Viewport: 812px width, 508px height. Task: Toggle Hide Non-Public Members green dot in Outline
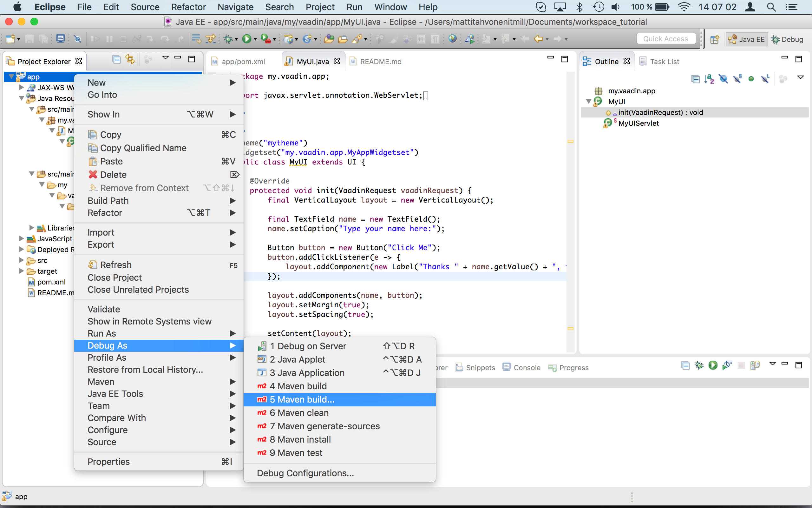pyautogui.click(x=751, y=79)
